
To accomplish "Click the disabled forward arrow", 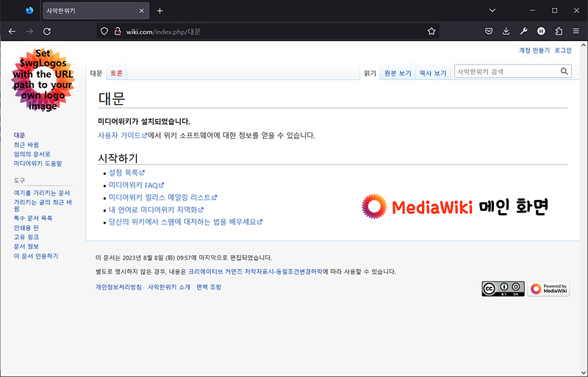I will (29, 32).
